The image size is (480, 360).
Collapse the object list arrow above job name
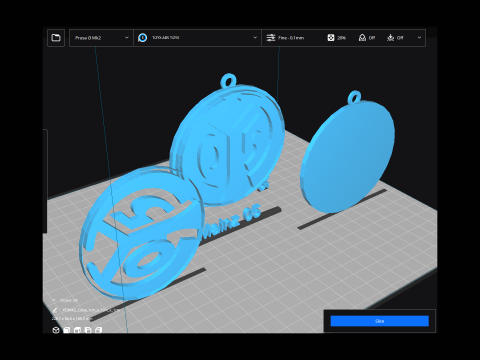(x=54, y=300)
